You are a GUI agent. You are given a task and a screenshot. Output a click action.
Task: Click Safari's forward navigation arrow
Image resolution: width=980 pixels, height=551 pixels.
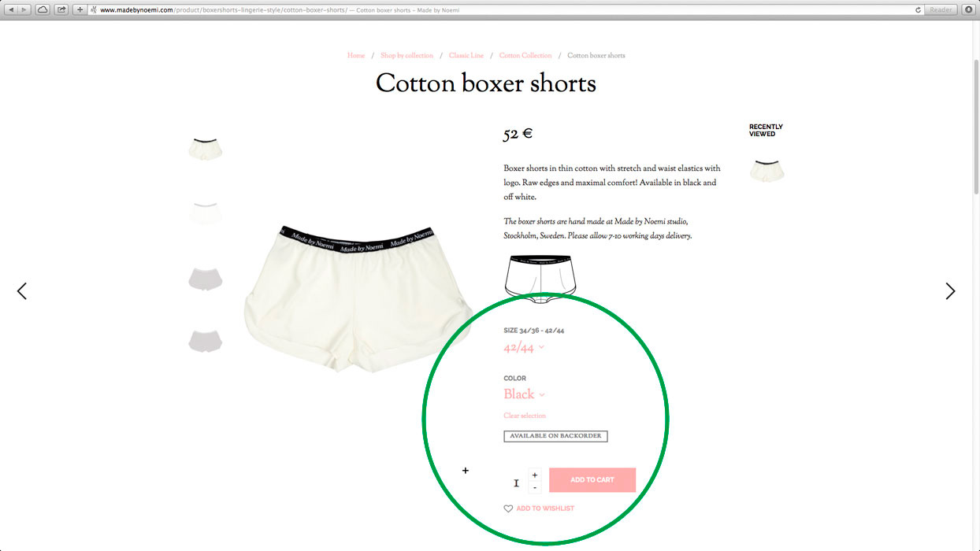pyautogui.click(x=24, y=9)
